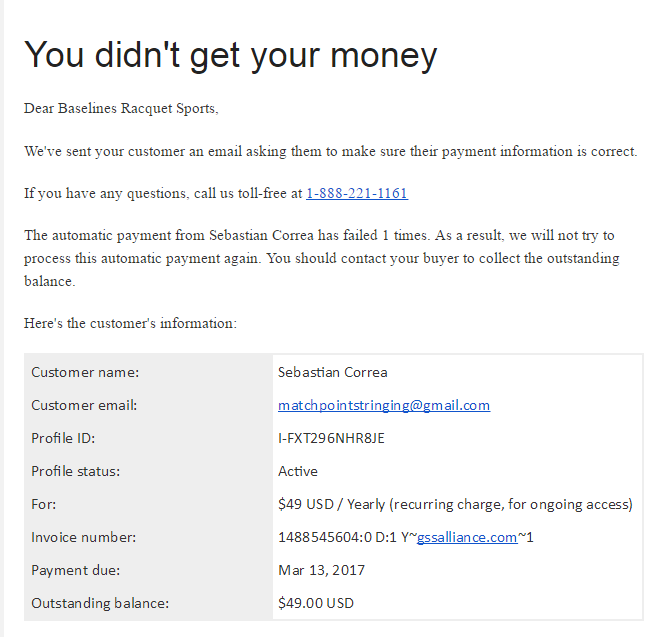Viewport: 649px width, 637px height.
Task: Click the 'Customer name:' label
Action: tap(85, 373)
